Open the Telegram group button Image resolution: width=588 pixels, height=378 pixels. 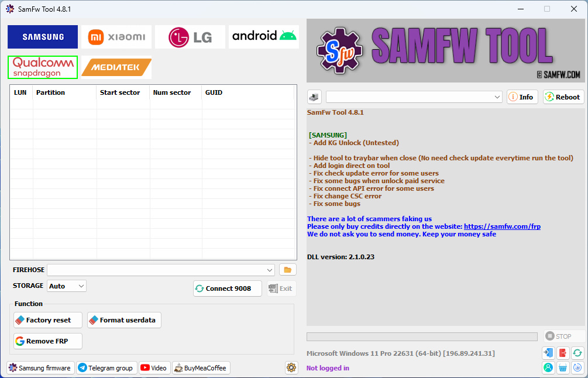coord(106,368)
